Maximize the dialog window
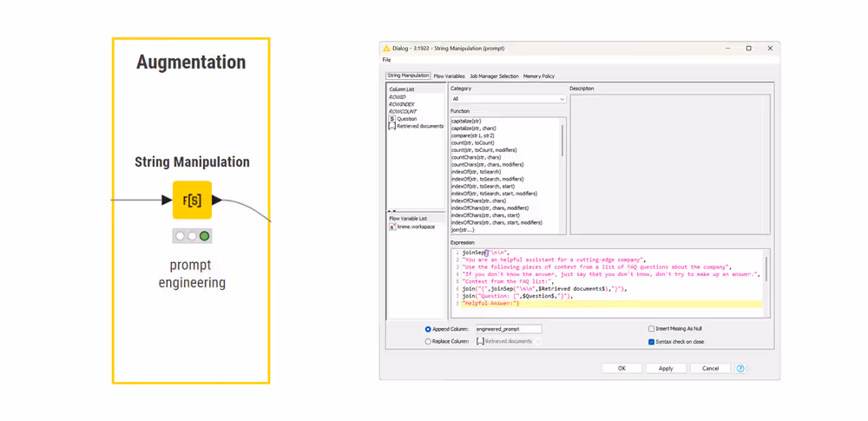Viewport: 868px width, 421px height. click(x=748, y=49)
